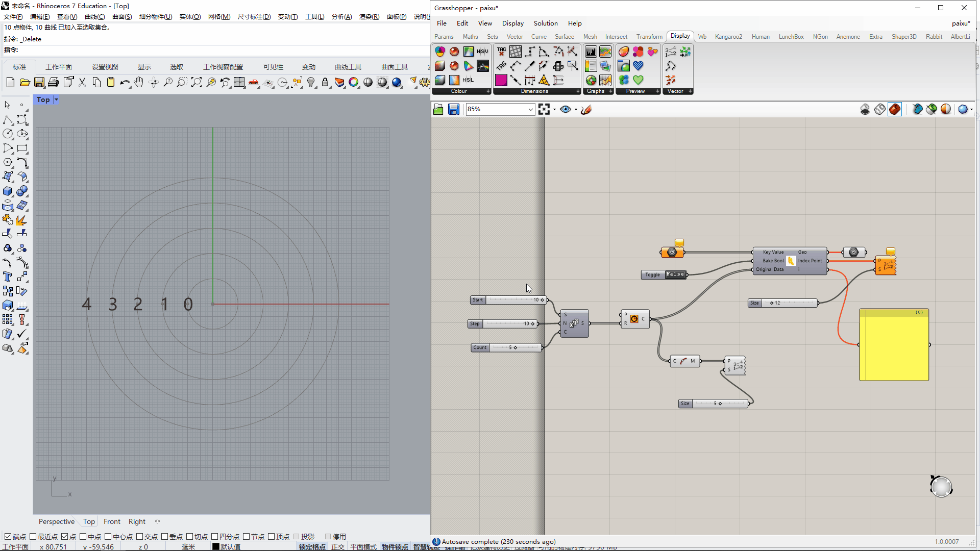Click the Grasshopper save file icon
The width and height of the screenshot is (980, 551).
click(453, 109)
